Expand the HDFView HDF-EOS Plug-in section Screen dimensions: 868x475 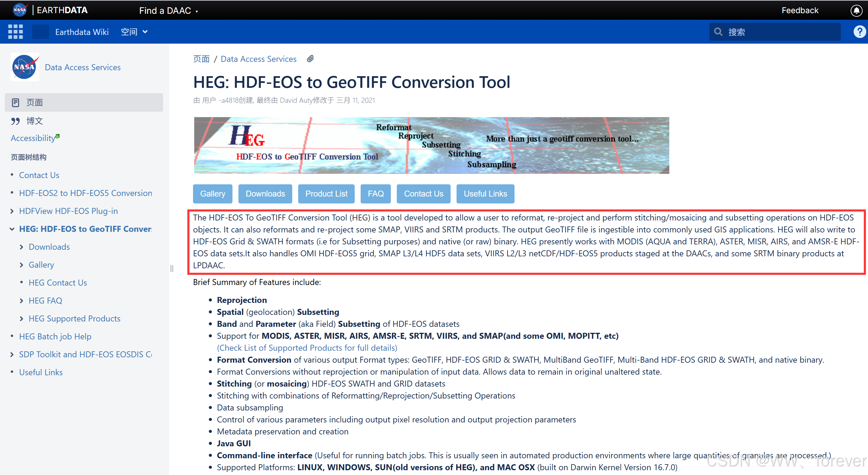click(12, 211)
